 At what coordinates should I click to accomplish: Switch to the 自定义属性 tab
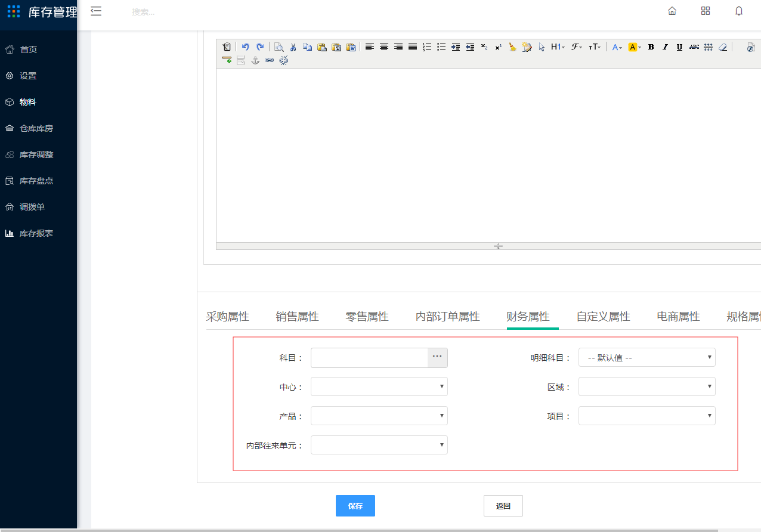[x=603, y=317]
